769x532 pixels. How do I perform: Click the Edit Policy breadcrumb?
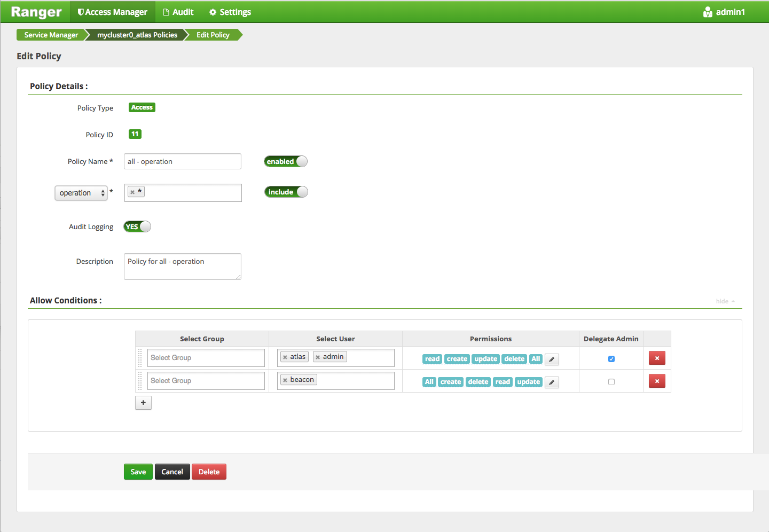[213, 35]
